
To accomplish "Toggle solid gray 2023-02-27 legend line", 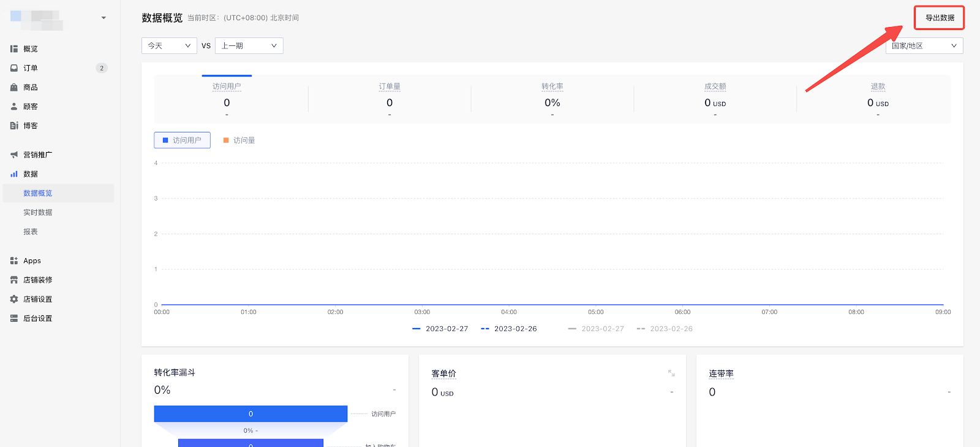I will click(596, 329).
